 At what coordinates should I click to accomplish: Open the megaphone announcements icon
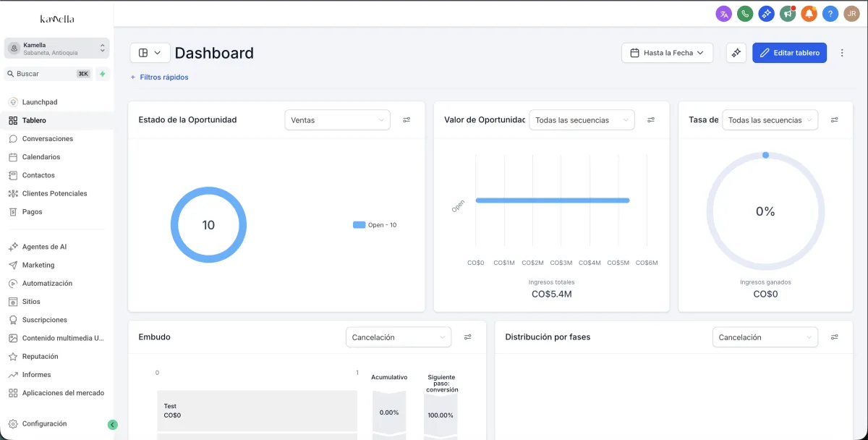coord(788,14)
